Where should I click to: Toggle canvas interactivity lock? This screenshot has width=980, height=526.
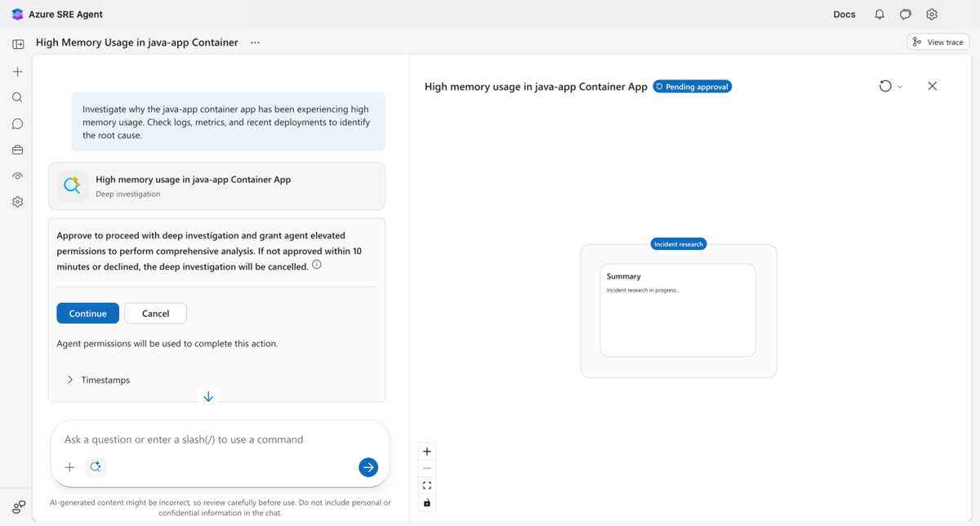(427, 503)
